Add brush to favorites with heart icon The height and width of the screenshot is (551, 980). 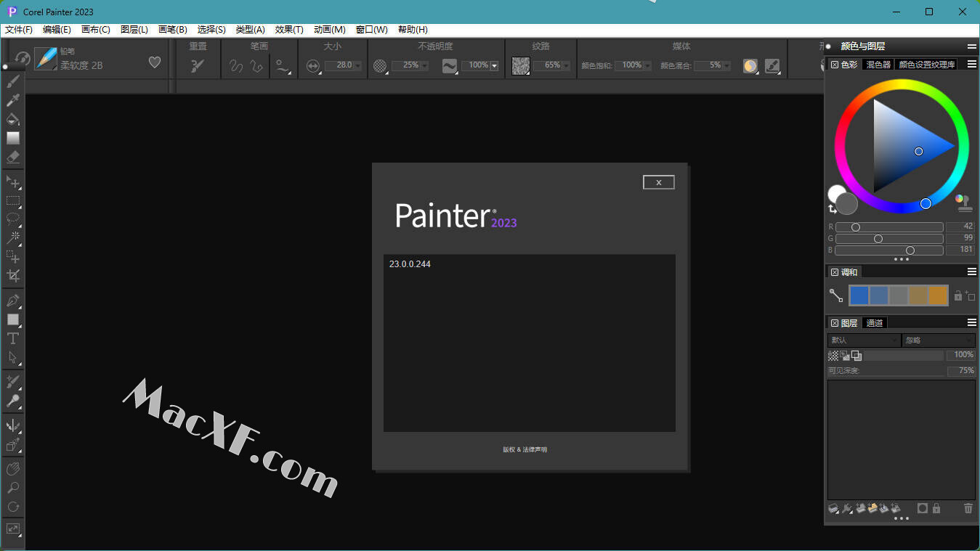pyautogui.click(x=155, y=62)
